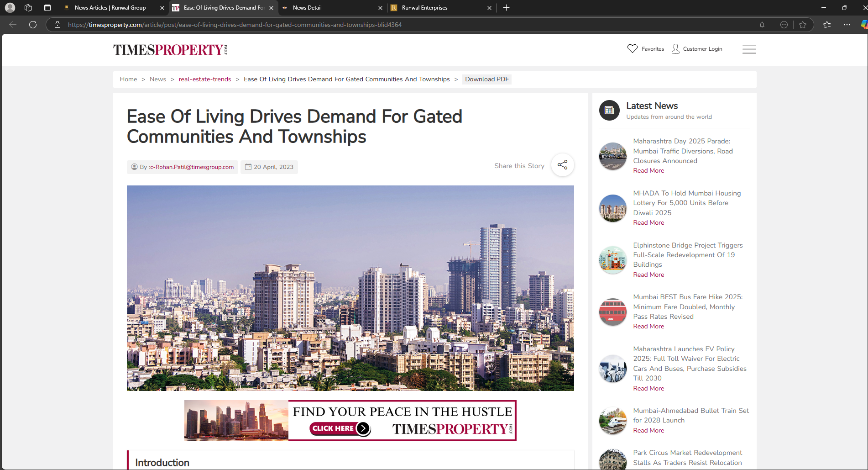This screenshot has height=470, width=868.
Task: Open browser settings three-dot menu
Action: pos(847,25)
